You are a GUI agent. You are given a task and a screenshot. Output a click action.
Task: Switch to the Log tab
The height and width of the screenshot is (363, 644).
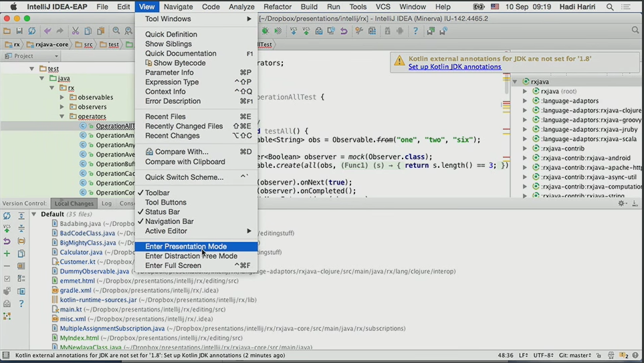coord(106,203)
